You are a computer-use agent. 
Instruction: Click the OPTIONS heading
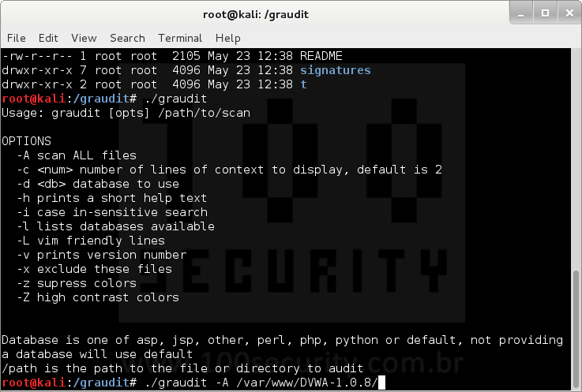[26, 141]
